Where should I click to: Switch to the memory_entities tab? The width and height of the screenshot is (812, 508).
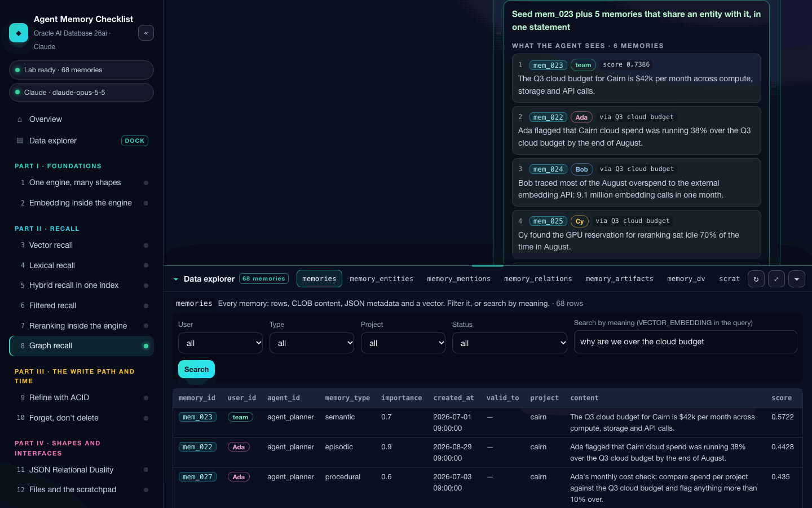click(381, 279)
